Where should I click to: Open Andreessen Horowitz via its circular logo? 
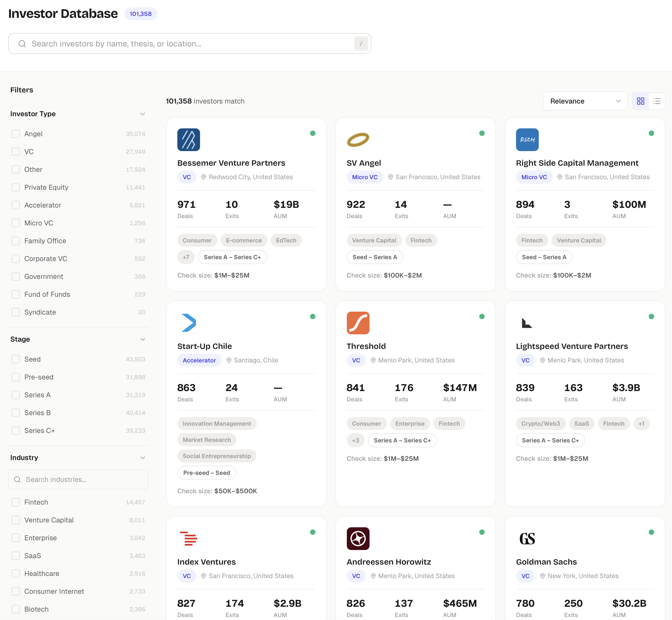(358, 539)
